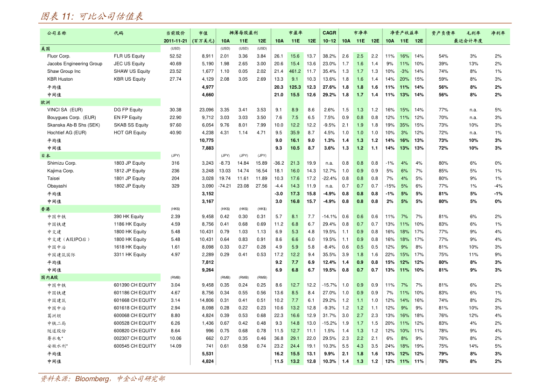Select the 国内A股 section header
The height and width of the screenshot is (392, 556).
(x=49, y=278)
